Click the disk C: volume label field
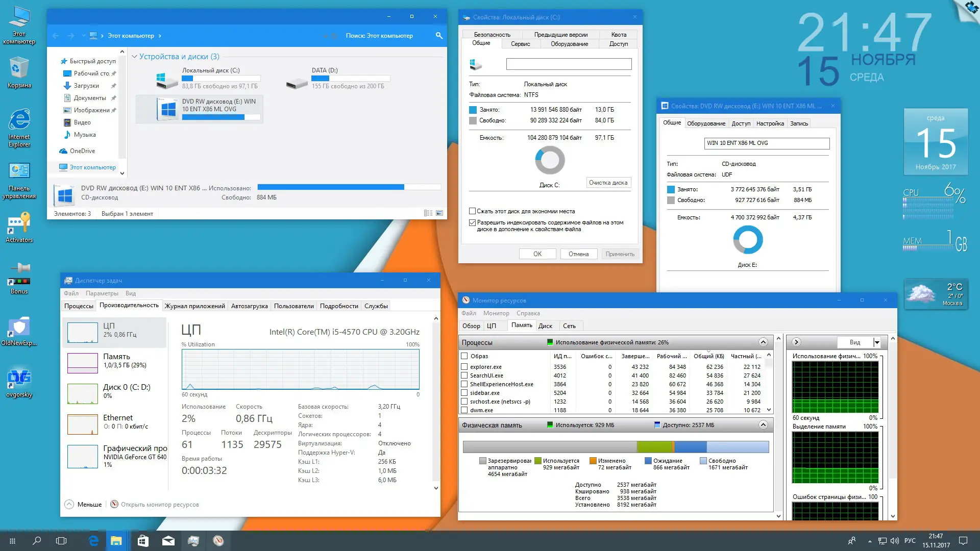980x551 pixels. coord(569,64)
